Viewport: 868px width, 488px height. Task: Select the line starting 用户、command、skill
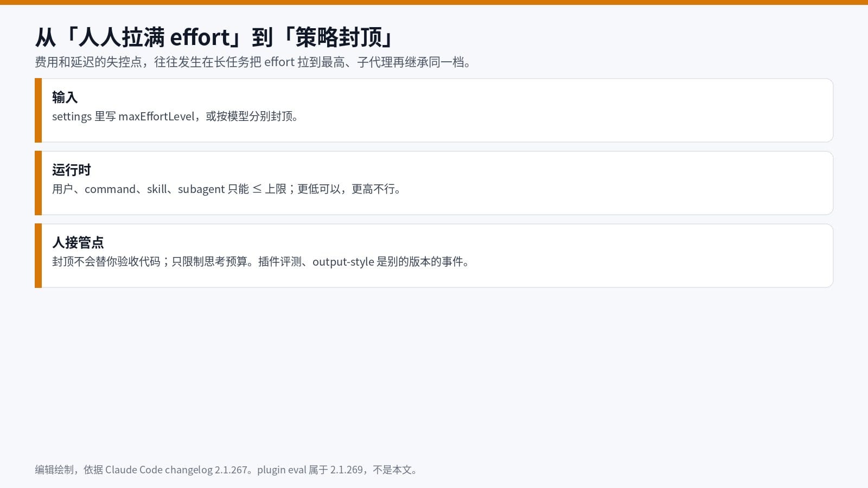click(x=227, y=189)
